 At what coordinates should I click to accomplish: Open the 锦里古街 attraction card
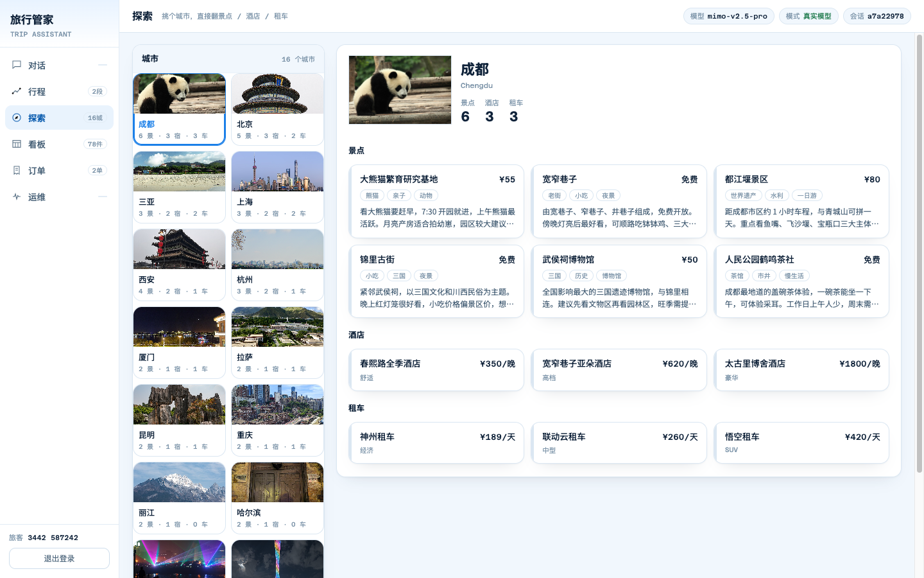coord(437,281)
